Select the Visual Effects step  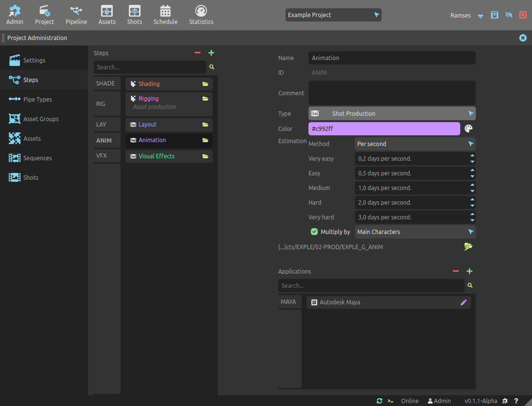pyautogui.click(x=156, y=156)
